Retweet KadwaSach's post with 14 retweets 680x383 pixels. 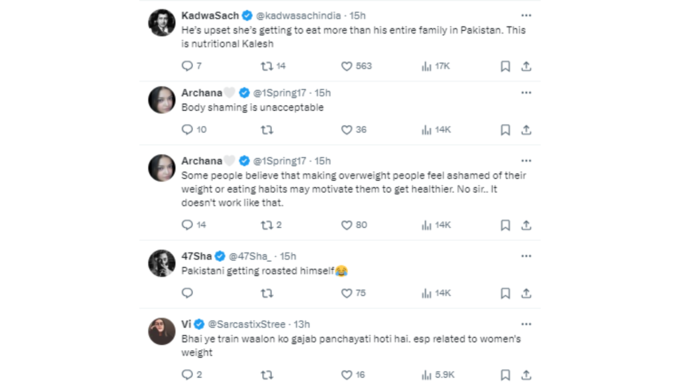pyautogui.click(x=273, y=66)
